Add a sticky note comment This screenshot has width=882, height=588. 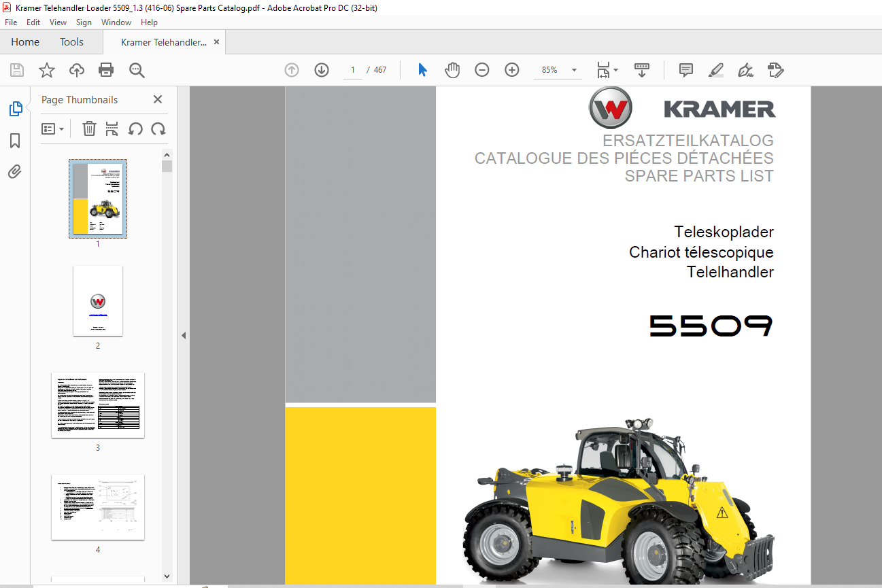click(x=686, y=70)
